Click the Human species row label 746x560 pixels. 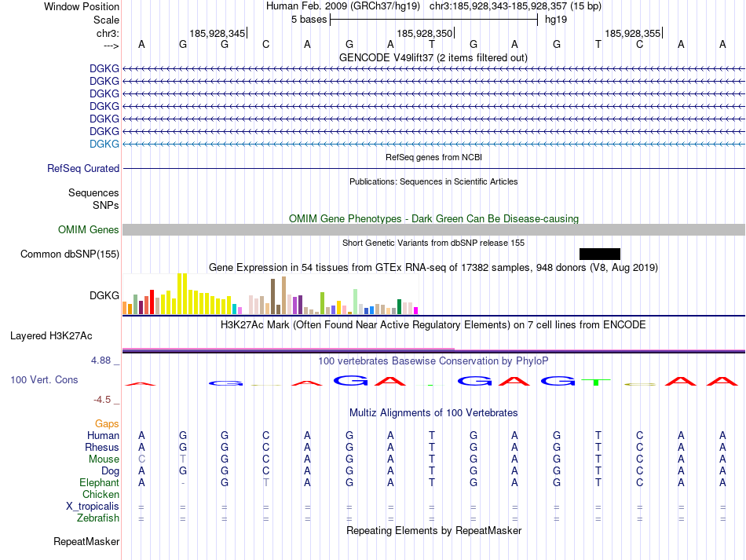103,435
